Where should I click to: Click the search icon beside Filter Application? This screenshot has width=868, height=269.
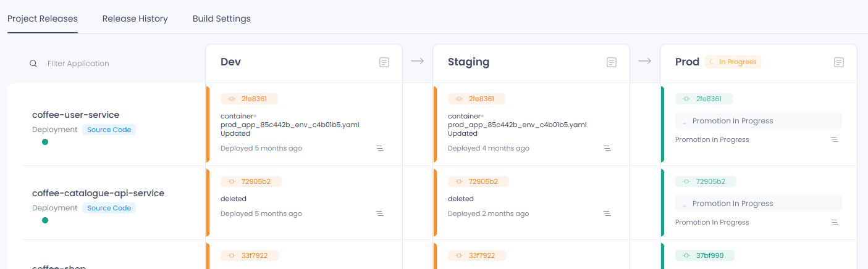[x=33, y=64]
